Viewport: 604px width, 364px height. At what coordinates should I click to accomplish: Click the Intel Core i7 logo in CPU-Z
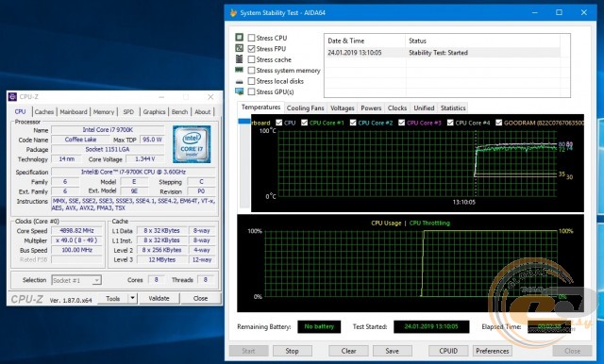(192, 144)
